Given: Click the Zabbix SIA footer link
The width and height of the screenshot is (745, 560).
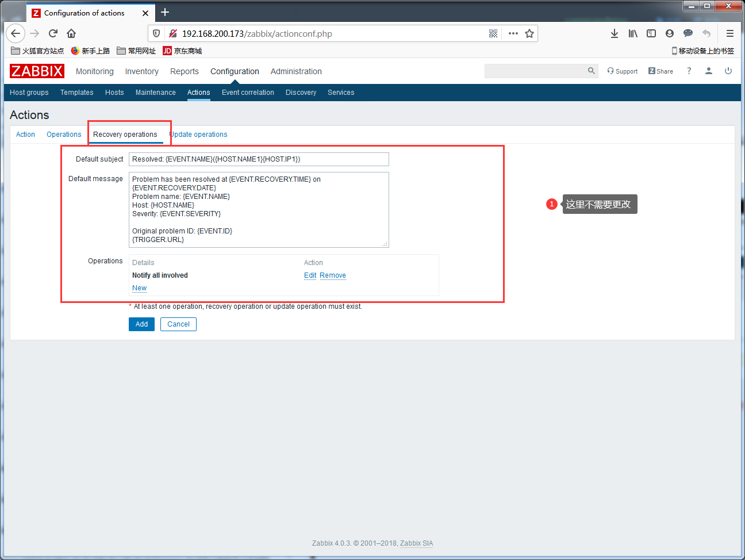Looking at the screenshot, I should pos(416,543).
